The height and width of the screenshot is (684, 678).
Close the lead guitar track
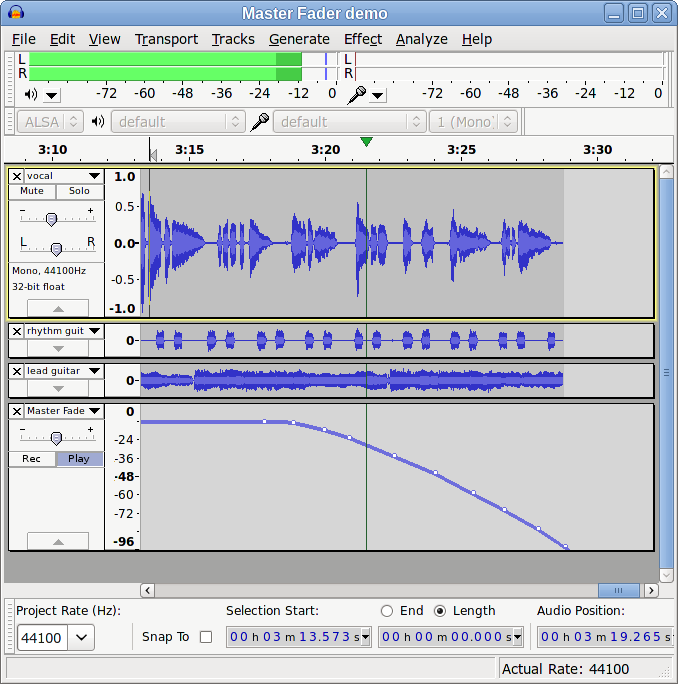[x=17, y=371]
